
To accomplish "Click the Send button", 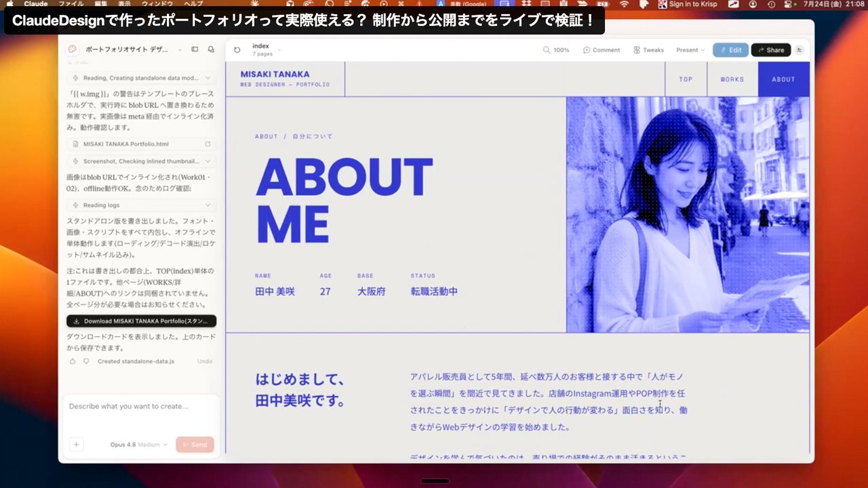I will point(195,445).
